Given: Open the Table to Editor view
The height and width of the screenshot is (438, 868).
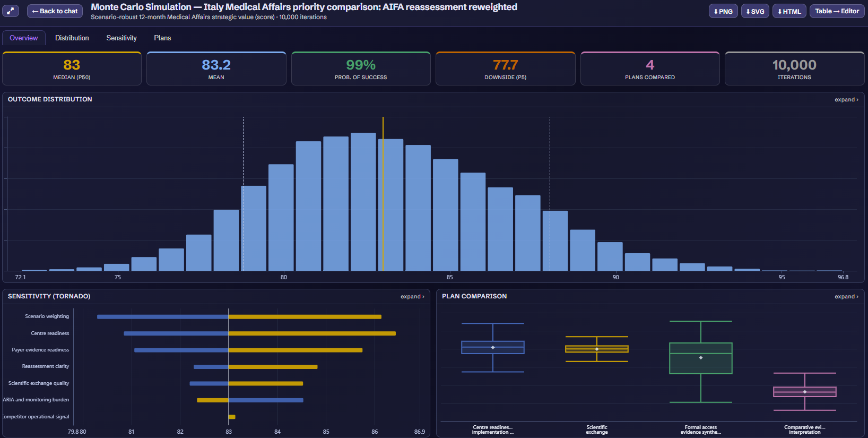Looking at the screenshot, I should pos(837,11).
